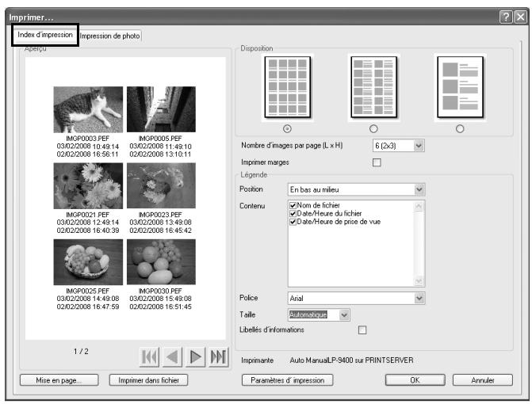
Task: Enable the Imprimer marges checkbox
Action: pyautogui.click(x=377, y=162)
